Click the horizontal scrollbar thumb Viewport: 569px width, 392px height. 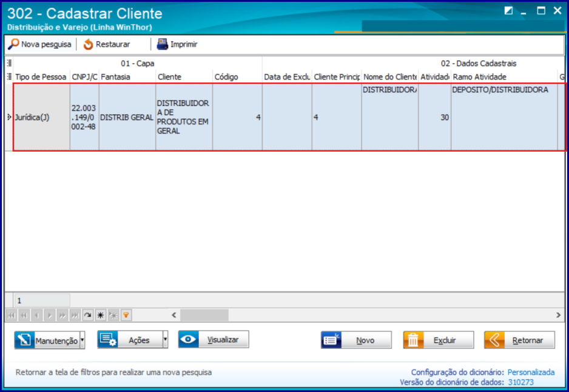[x=204, y=315]
